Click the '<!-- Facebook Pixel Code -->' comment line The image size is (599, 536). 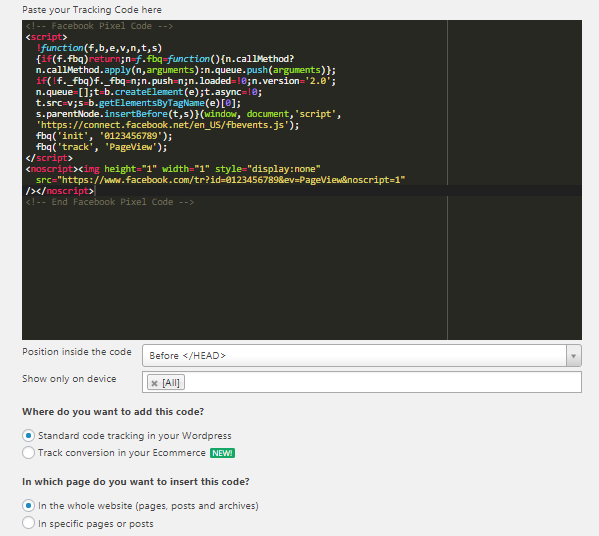99,26
